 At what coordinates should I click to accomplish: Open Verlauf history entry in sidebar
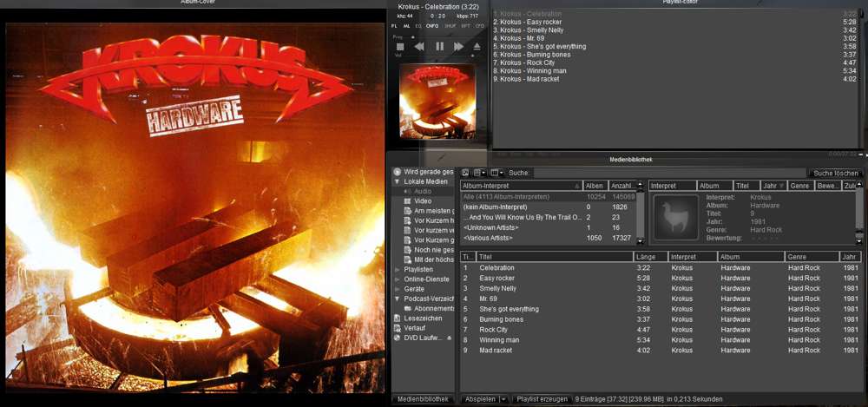tap(414, 329)
